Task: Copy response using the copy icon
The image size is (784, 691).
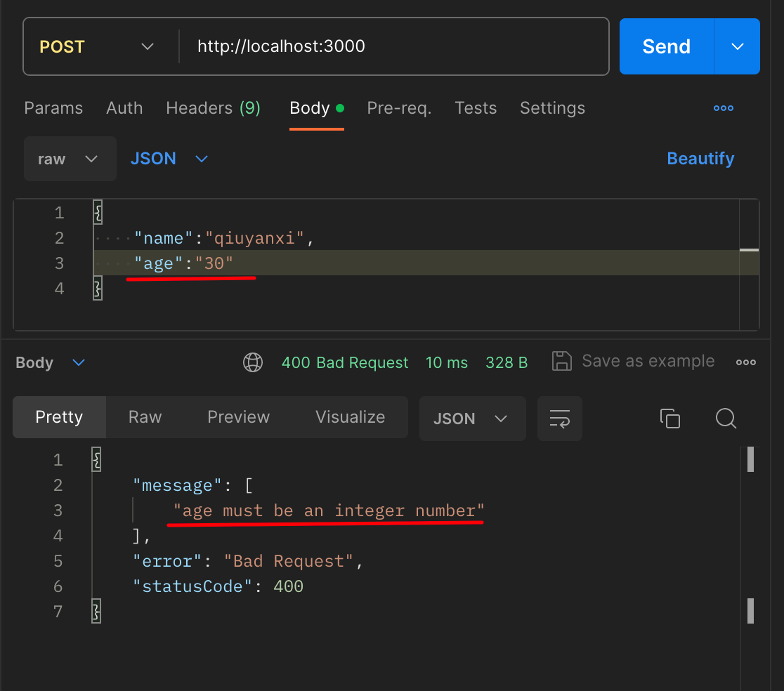Action: click(670, 419)
